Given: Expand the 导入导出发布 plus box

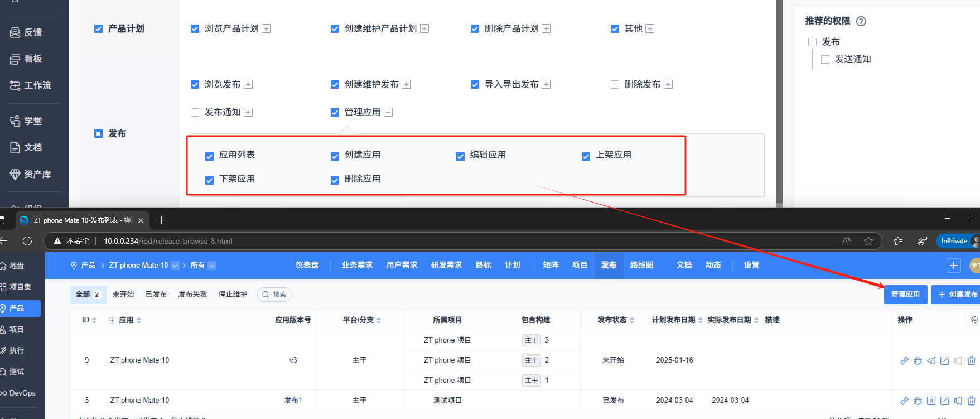Looking at the screenshot, I should click(x=547, y=84).
